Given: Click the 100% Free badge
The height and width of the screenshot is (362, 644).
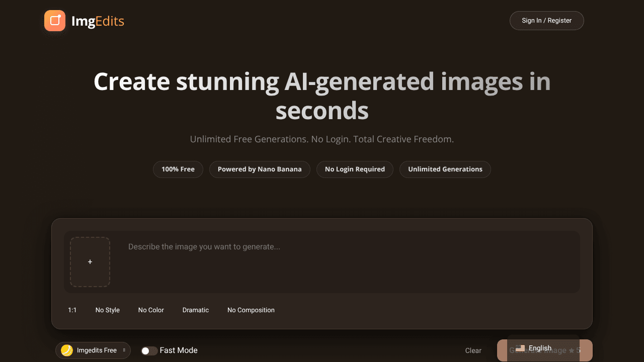Looking at the screenshot, I should click(x=178, y=169).
